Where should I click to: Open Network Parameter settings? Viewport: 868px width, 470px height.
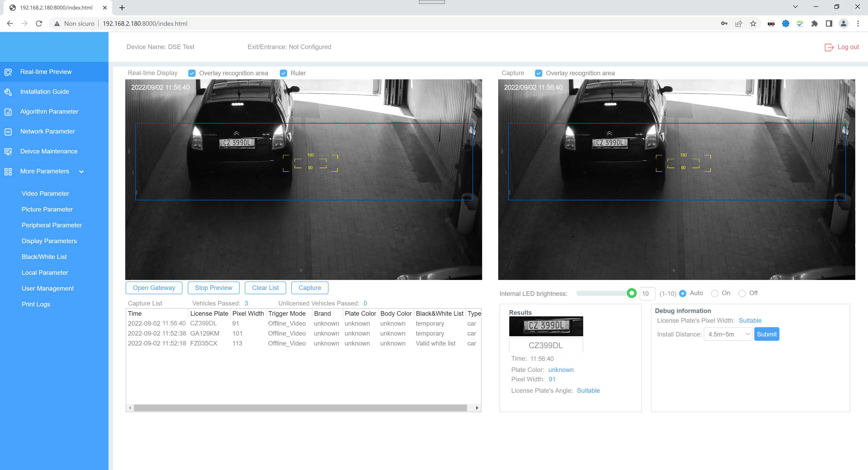47,131
